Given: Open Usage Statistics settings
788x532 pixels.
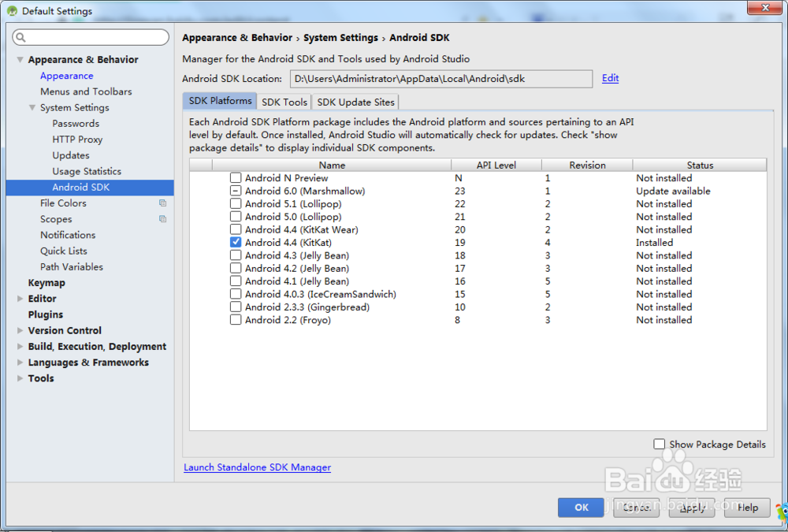Looking at the screenshot, I should click(87, 172).
